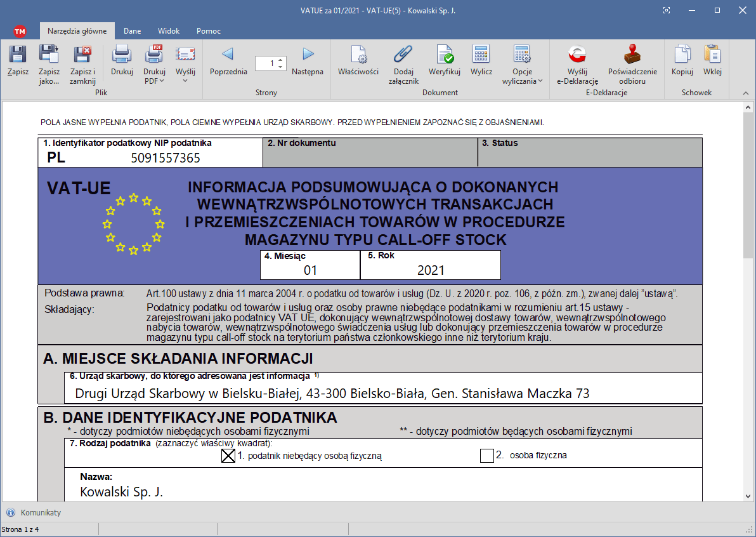This screenshot has width=756, height=537.
Task: Switch to the Dane tab
Action: pos(132,31)
